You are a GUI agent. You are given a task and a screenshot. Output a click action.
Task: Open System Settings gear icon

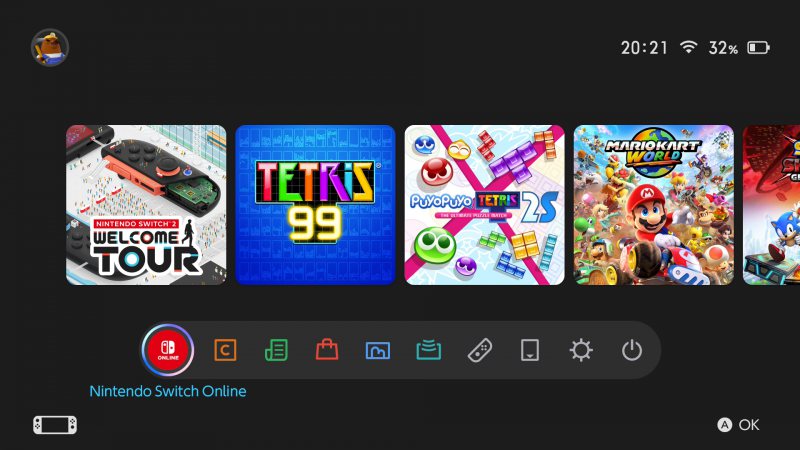(581, 351)
